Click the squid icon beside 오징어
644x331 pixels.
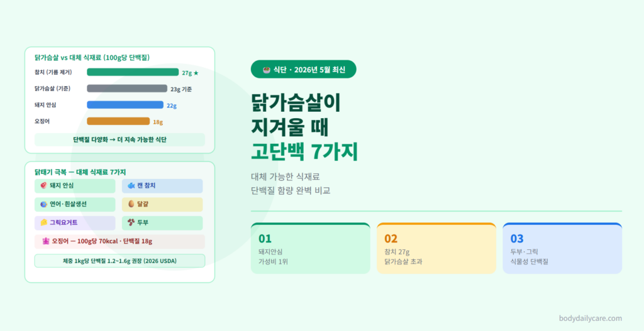[46, 241]
